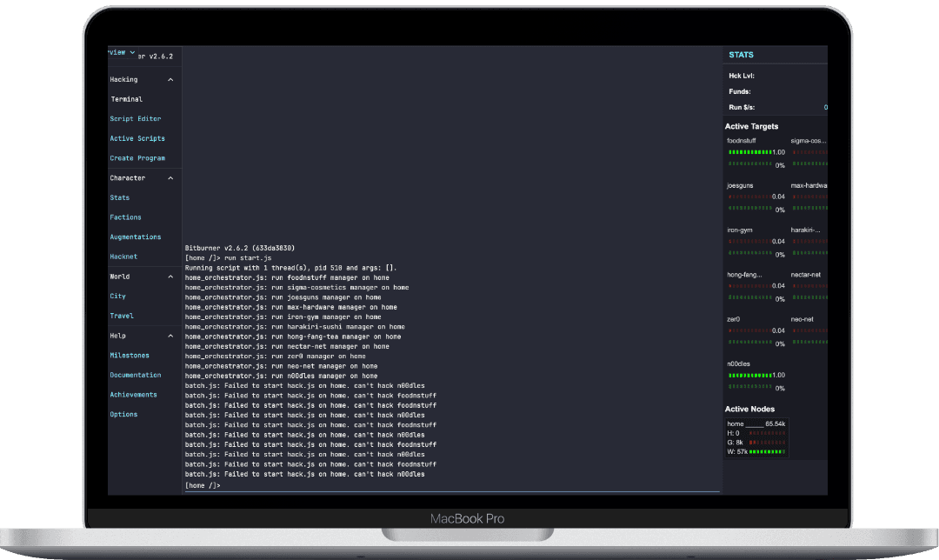Open Create Program
Screen dimensions: 939x560
point(137,157)
